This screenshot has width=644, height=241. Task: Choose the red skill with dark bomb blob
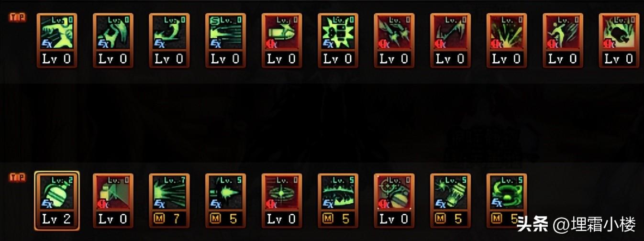point(619,40)
